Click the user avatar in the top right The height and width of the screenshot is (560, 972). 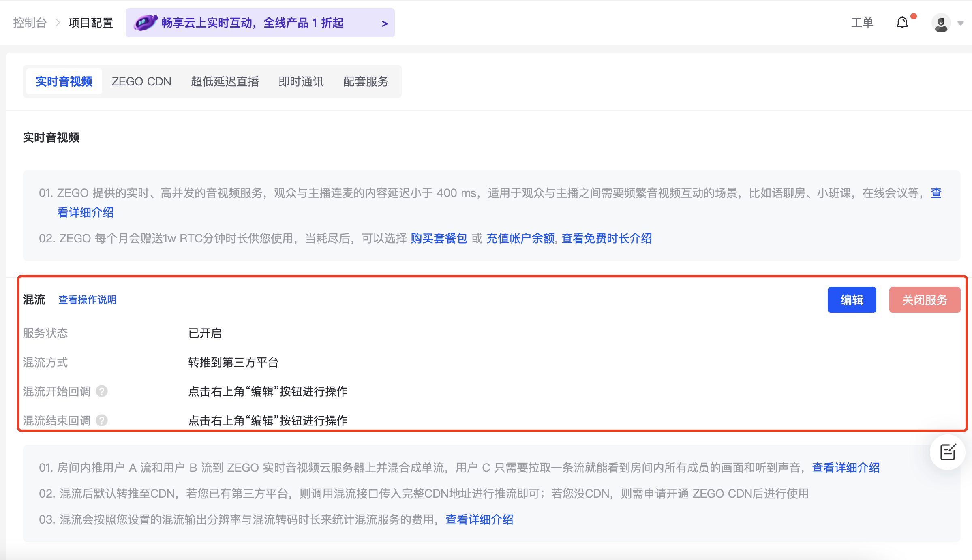pyautogui.click(x=941, y=23)
